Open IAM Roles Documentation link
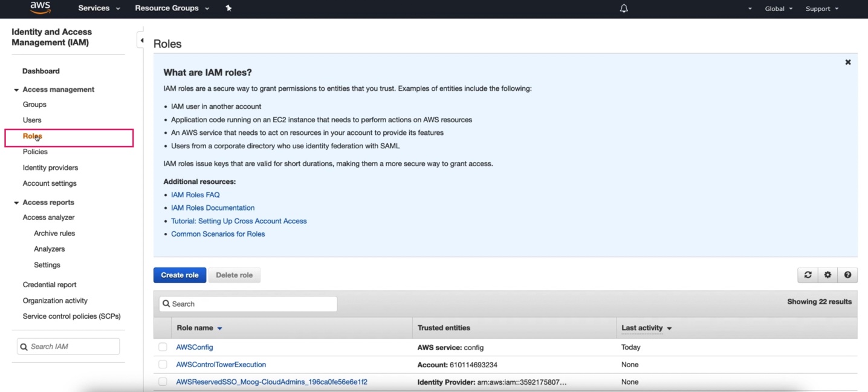868x392 pixels. coord(213,207)
